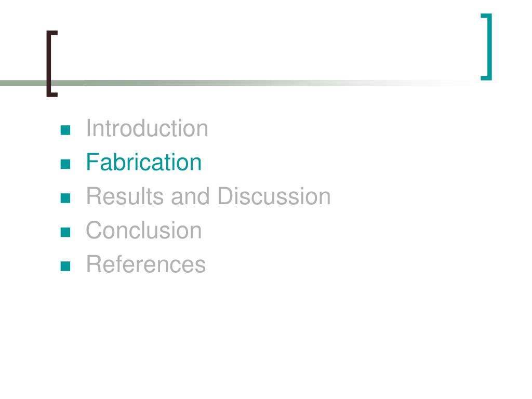The height and width of the screenshot is (399, 532).
Task: Click the teal bullet beside Fabrication
Action: coord(65,164)
